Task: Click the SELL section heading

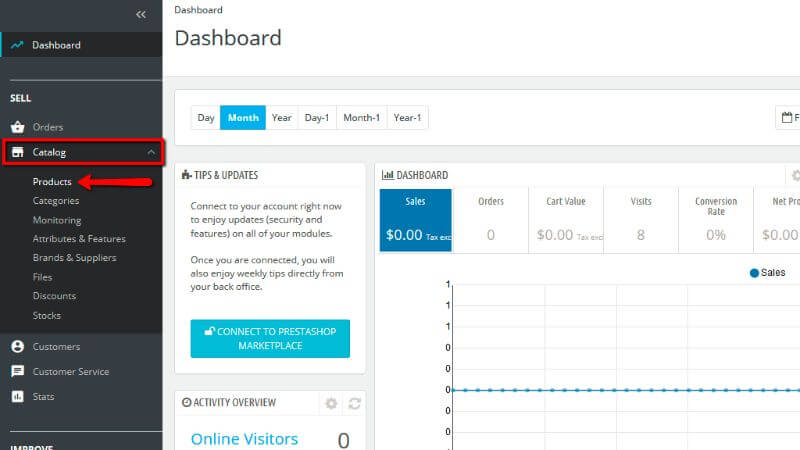Action: click(20, 98)
